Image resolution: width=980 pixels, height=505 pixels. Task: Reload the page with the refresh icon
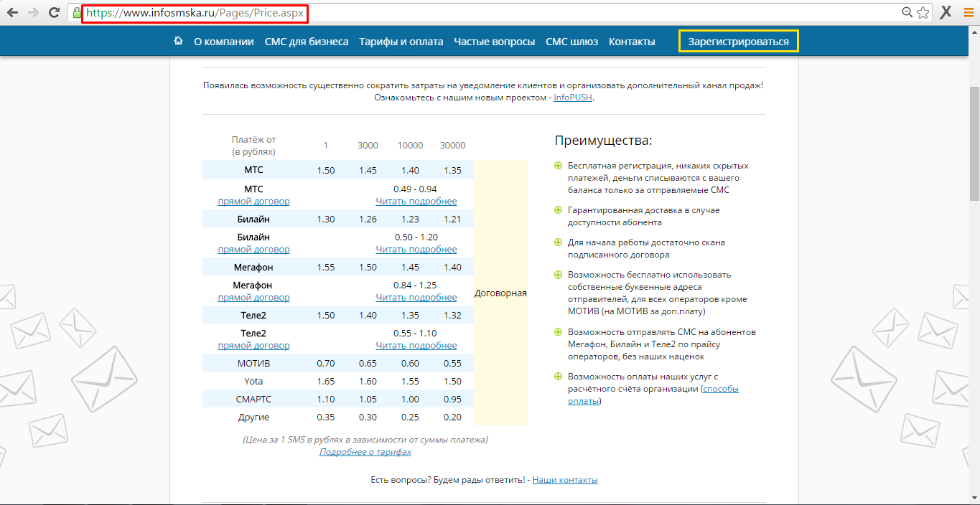tap(54, 12)
